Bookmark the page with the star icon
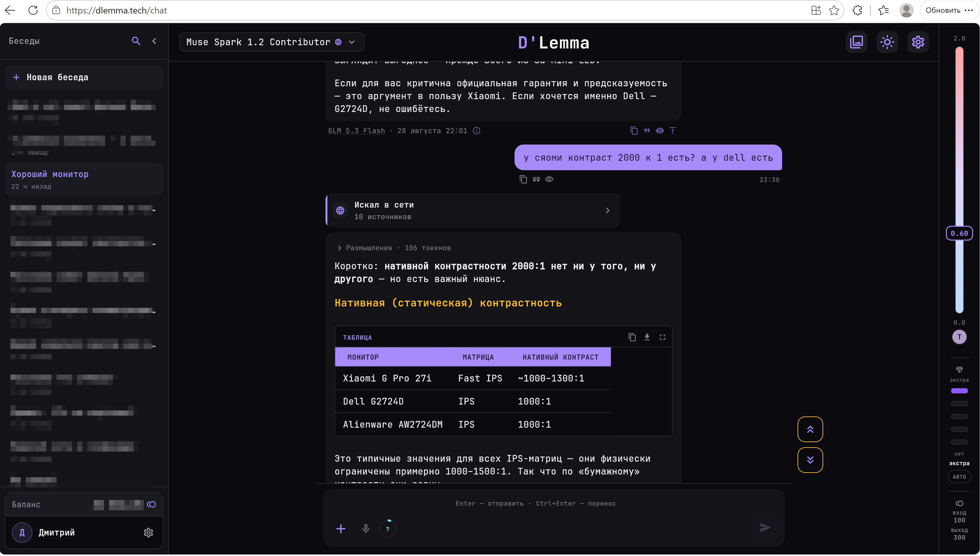This screenshot has height=556, width=980. tap(834, 10)
